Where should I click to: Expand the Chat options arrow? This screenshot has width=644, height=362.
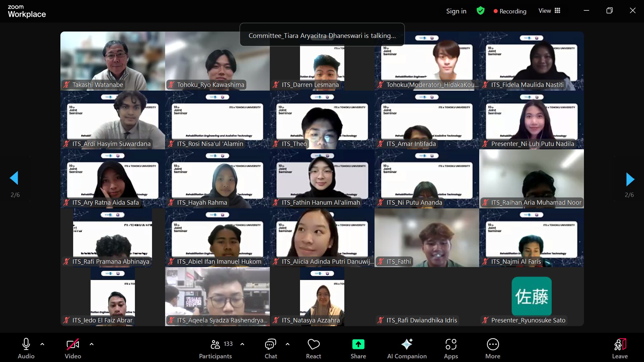(x=288, y=344)
